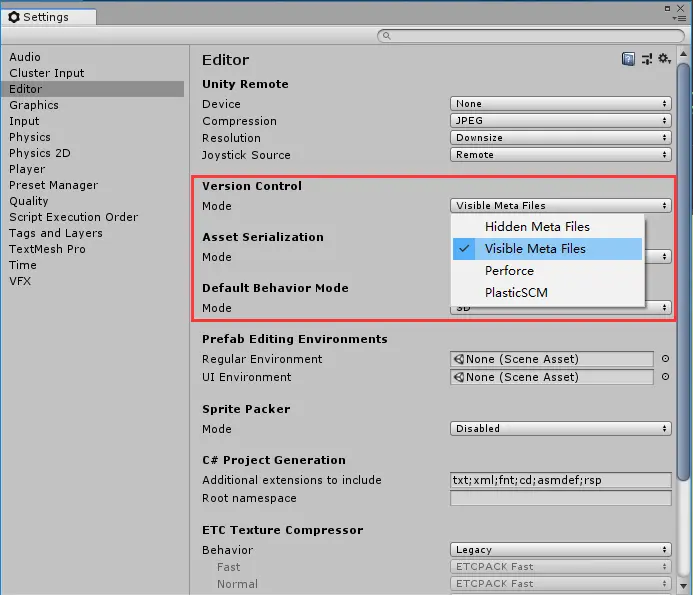Image resolution: width=693 pixels, height=595 pixels.
Task: Maximize the Settings window
Action: point(667,8)
